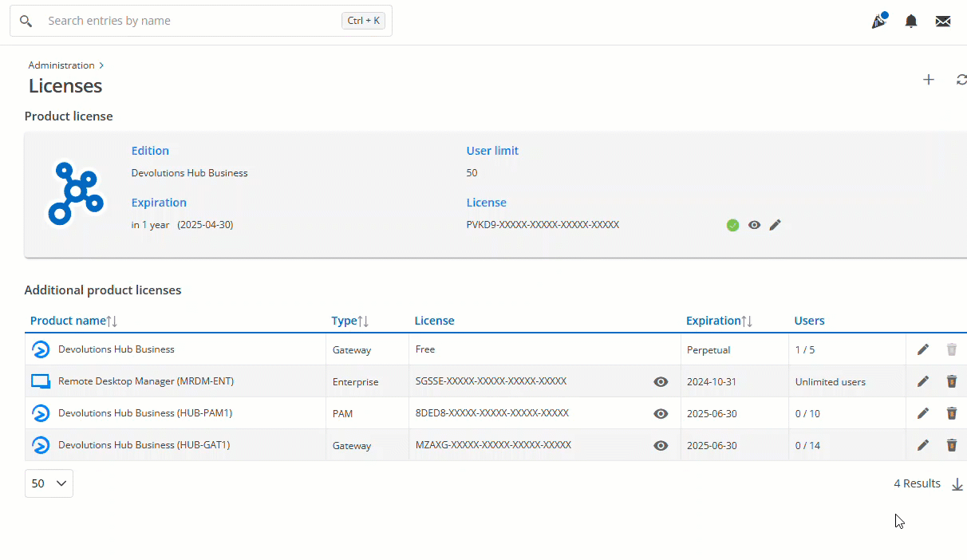Image resolution: width=967 pixels, height=560 pixels.
Task: Open the page size dropdown showing 50
Action: [x=49, y=483]
